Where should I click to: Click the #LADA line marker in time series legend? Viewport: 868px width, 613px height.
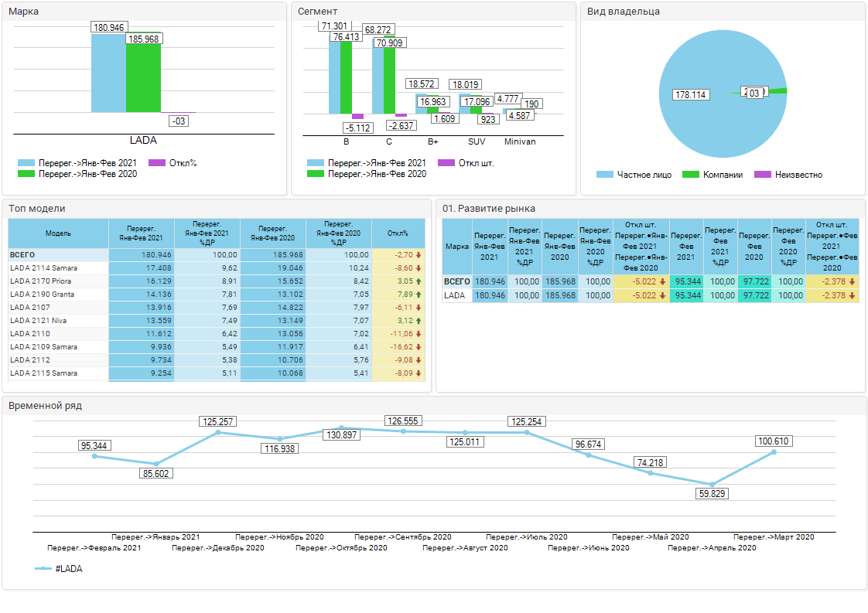point(44,569)
